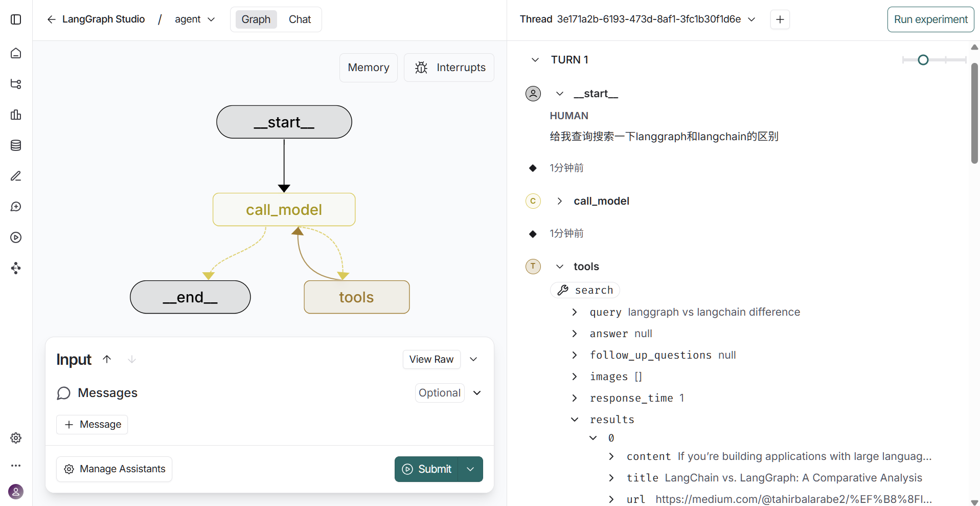Collapse the tools step

[560, 267]
